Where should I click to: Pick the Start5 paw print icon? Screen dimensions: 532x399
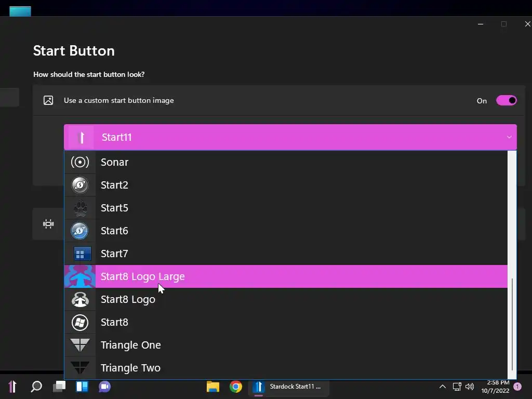point(80,208)
